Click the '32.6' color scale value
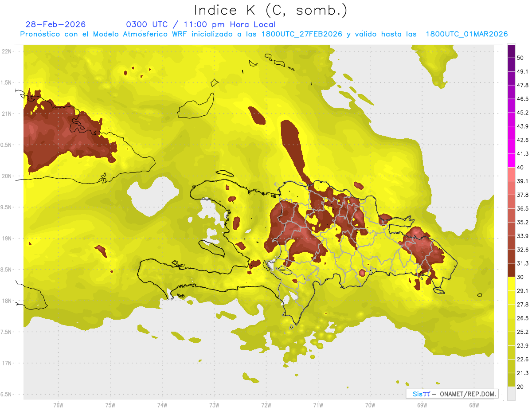 (523, 250)
